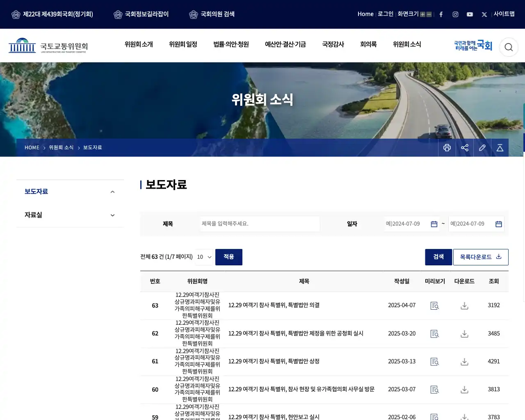Viewport: 525px width, 420px height.
Task: Open start date calendar picker
Action: pos(434,224)
